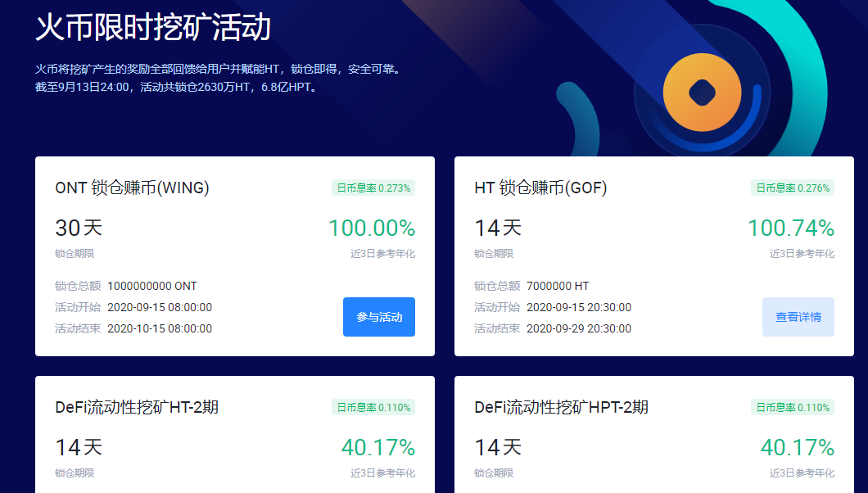The image size is (868, 493).
Task: Open the ONT 锁仓赚币(WING) card title
Action: click(133, 188)
